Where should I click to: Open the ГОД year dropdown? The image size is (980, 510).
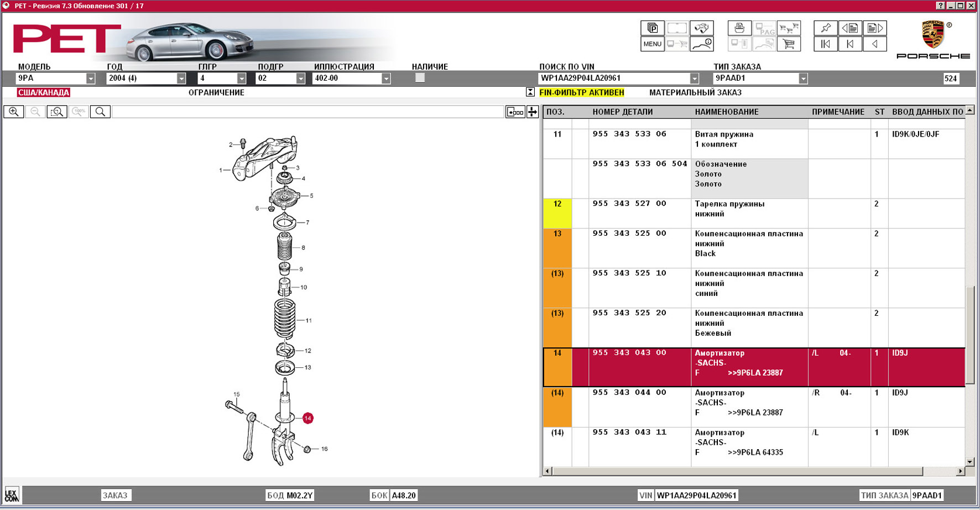click(181, 79)
